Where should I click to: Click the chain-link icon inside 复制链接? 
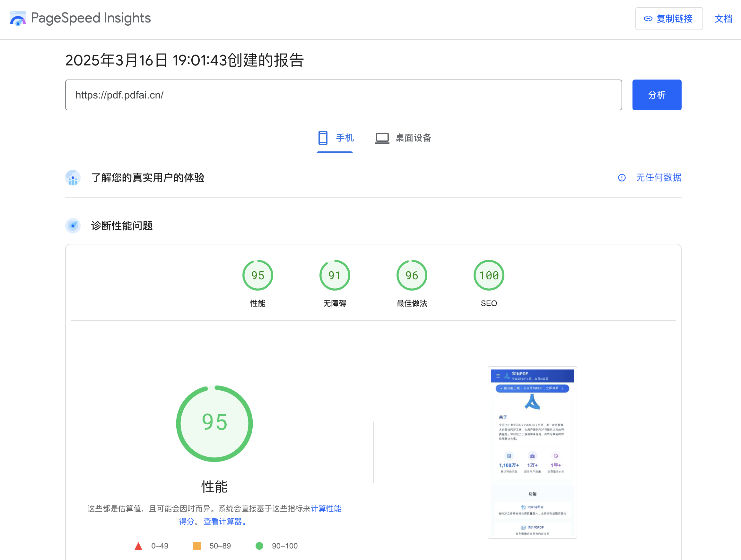coord(648,19)
